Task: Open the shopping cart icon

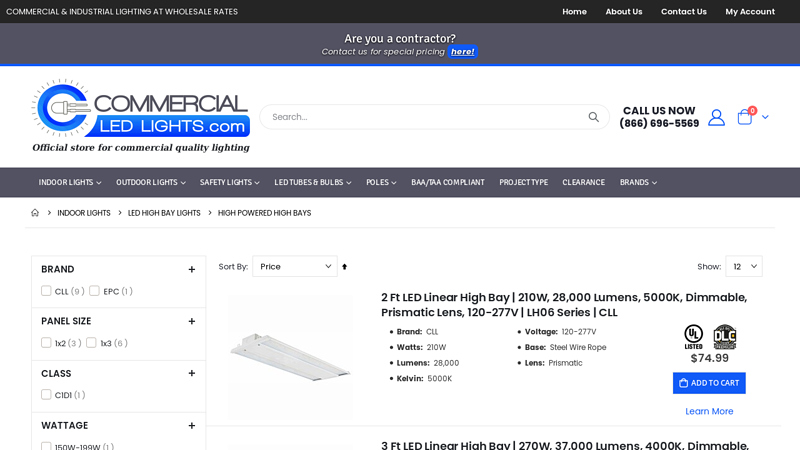Action: 745,117
